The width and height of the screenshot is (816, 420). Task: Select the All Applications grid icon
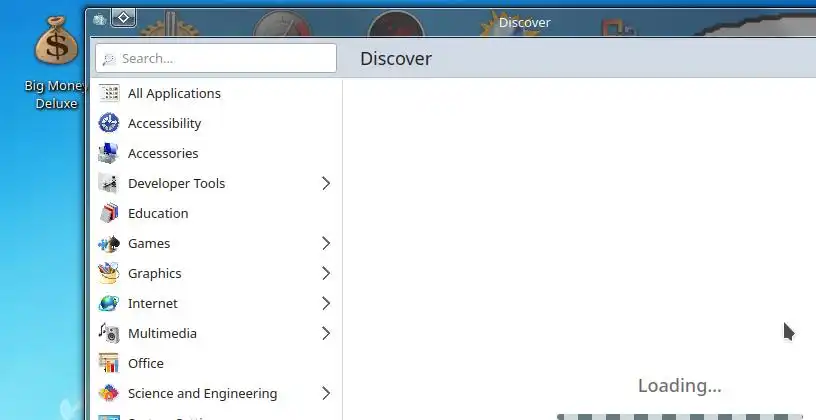coord(109,93)
